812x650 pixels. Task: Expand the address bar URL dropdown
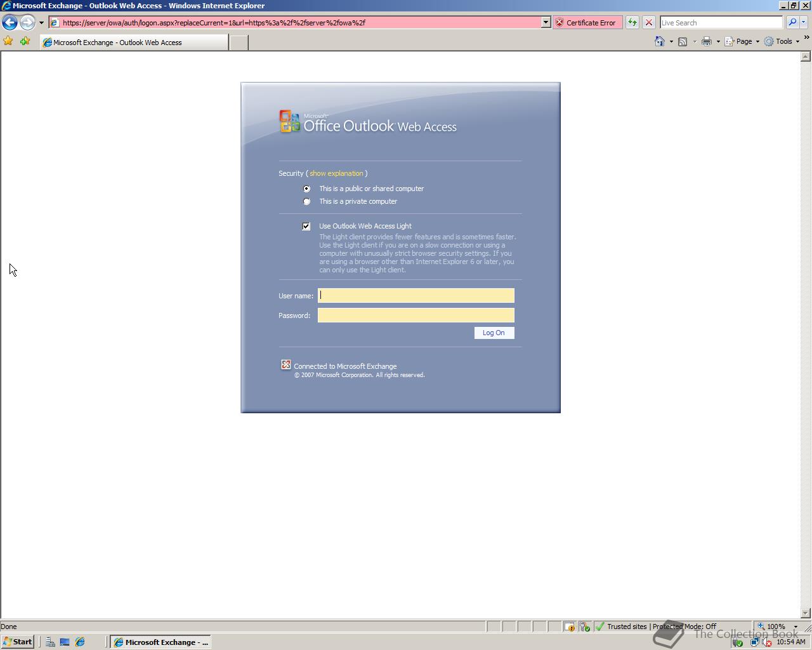546,22
